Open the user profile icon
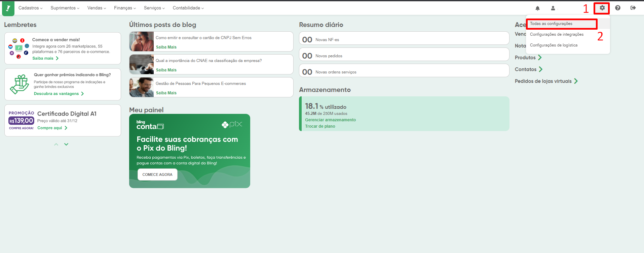Screen dimensions: 644x253 (x=553, y=8)
